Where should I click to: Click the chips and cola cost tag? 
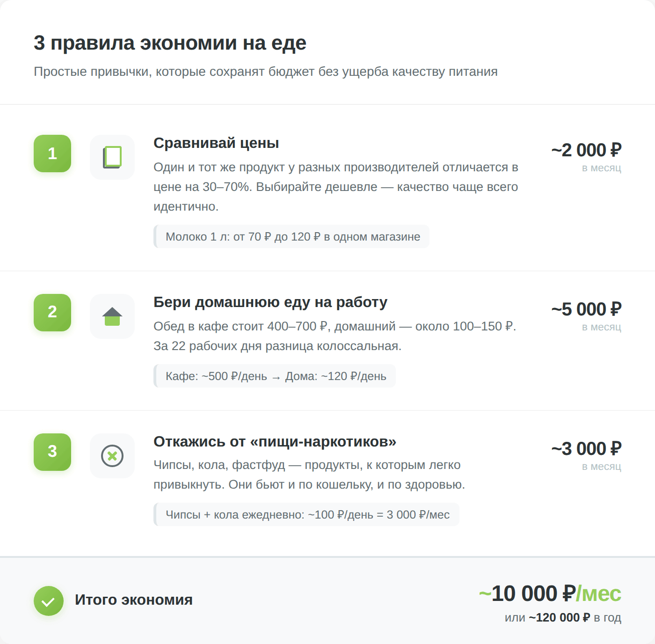click(x=307, y=515)
